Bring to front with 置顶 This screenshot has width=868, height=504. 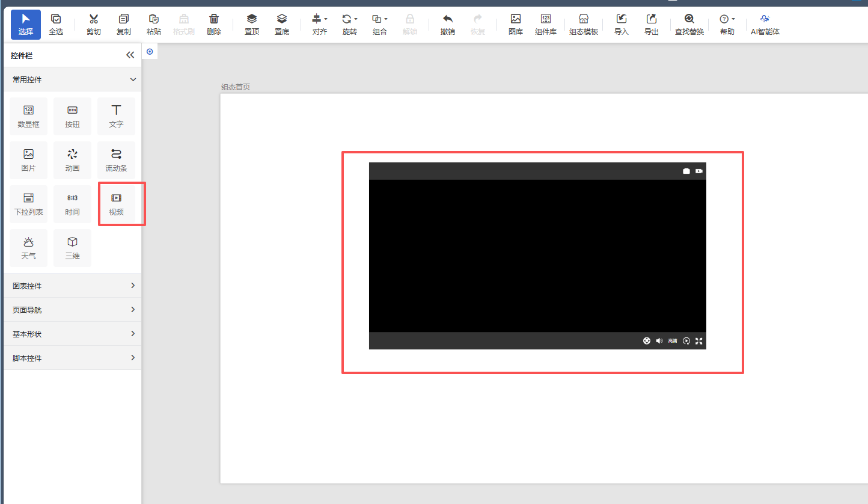(252, 24)
